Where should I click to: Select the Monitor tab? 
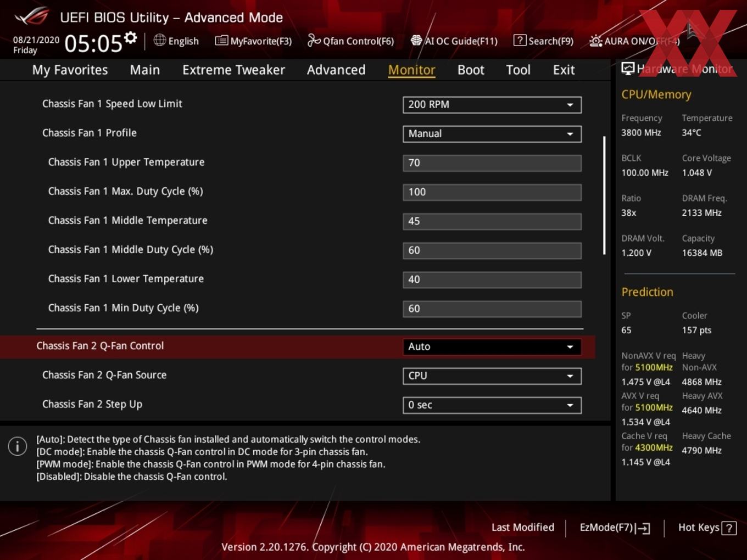pyautogui.click(x=412, y=70)
